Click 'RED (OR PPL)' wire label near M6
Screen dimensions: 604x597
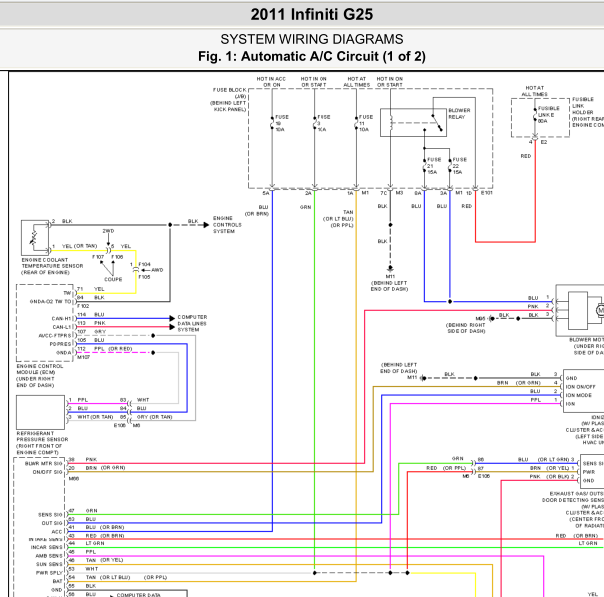click(x=446, y=468)
